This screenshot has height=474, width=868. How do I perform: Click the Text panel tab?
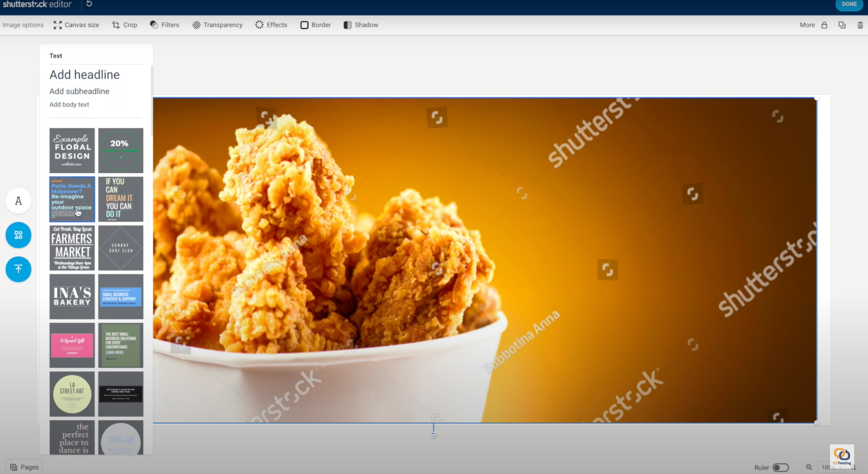(x=18, y=201)
